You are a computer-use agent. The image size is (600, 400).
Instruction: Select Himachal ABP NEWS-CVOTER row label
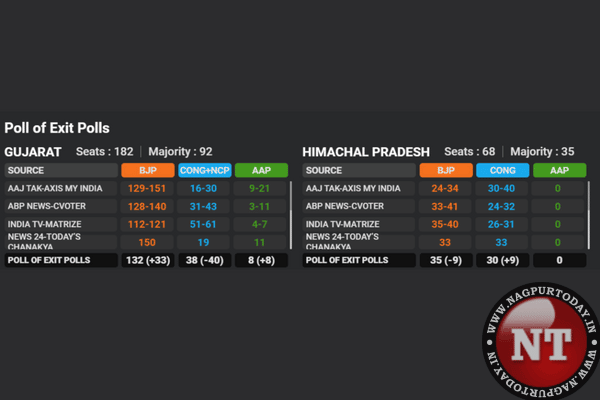tap(344, 206)
